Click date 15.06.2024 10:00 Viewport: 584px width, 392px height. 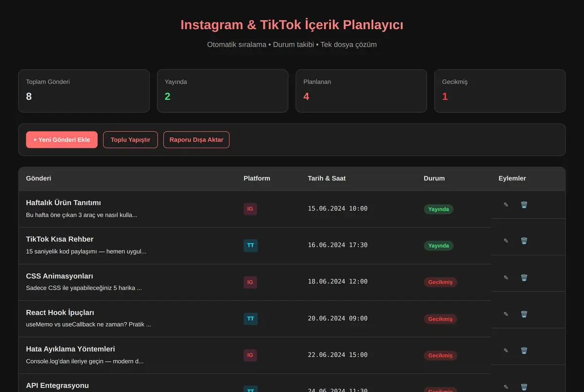point(338,209)
